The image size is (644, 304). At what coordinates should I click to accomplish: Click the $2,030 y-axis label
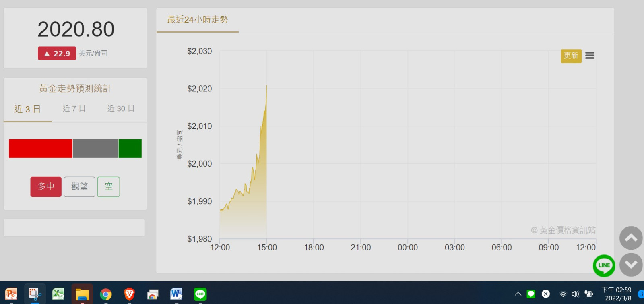click(199, 51)
